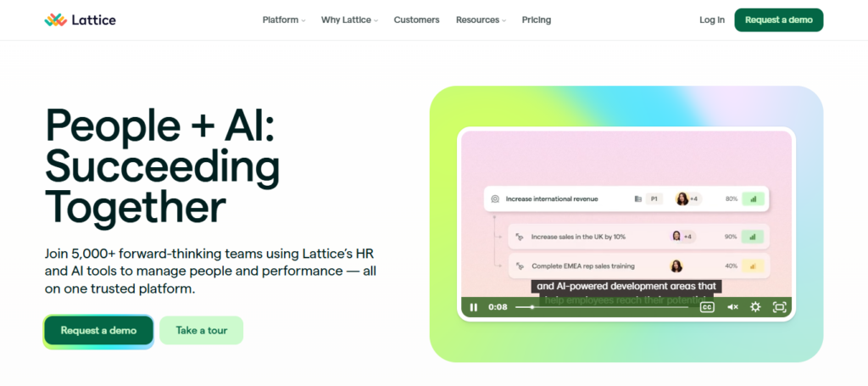The height and width of the screenshot is (386, 868).
Task: Open video settings gear
Action: tap(755, 307)
